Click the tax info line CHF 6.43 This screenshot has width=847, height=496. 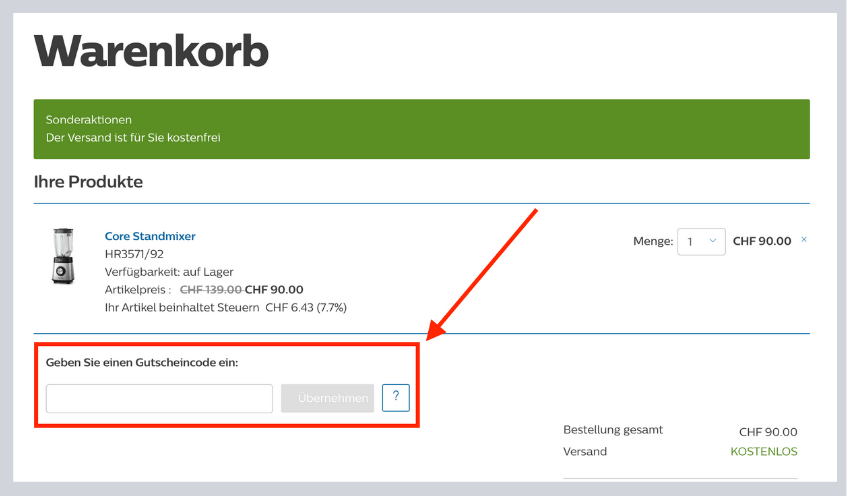pos(225,307)
